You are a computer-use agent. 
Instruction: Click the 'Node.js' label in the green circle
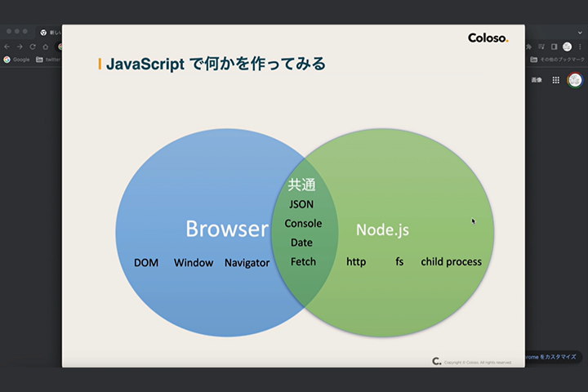coord(382,229)
